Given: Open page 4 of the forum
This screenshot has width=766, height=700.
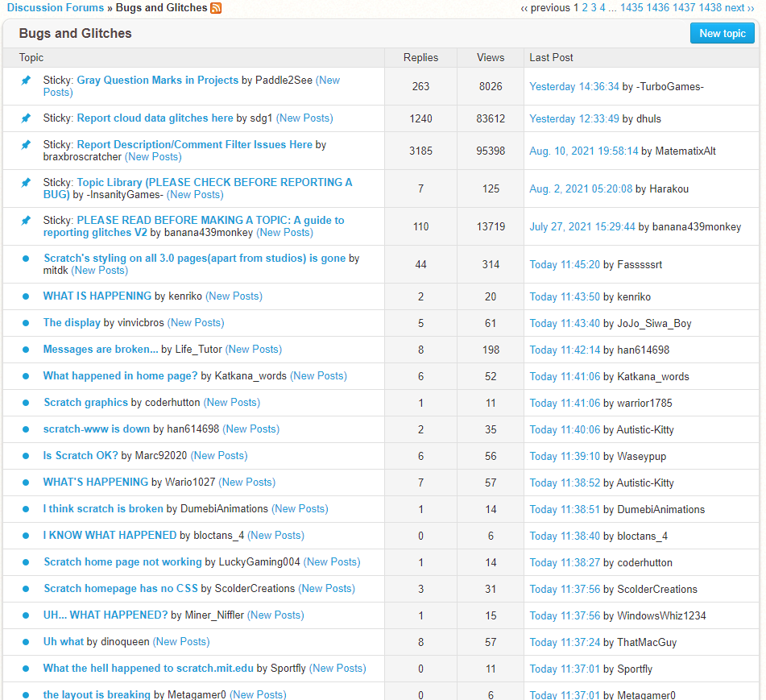Looking at the screenshot, I should pyautogui.click(x=602, y=8).
